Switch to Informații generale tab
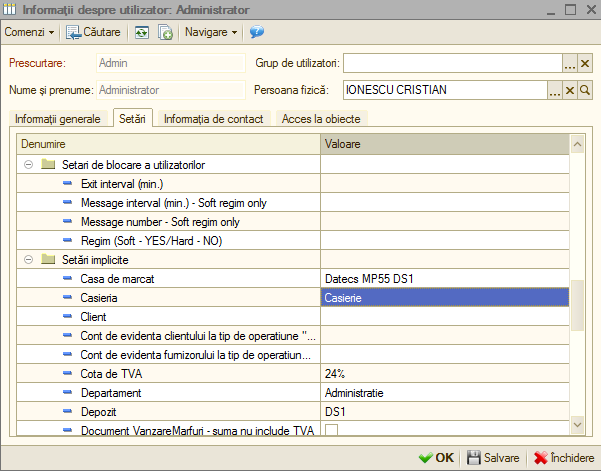The width and height of the screenshot is (601, 471). [58, 119]
